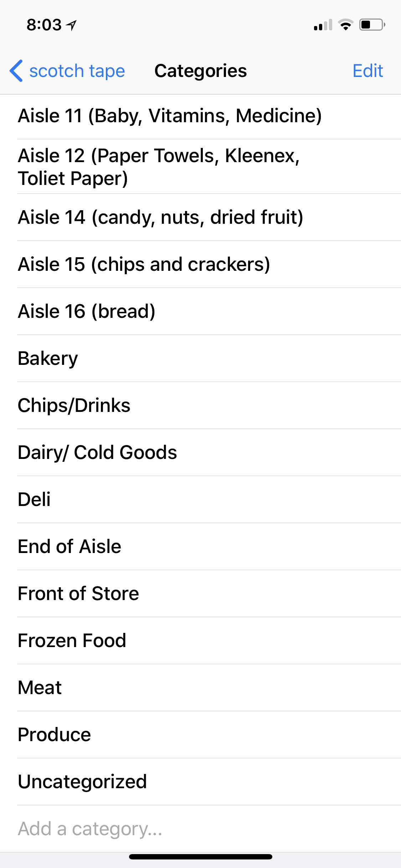
Task: Choose Aisle 12 Paper Towels category
Action: coord(159,167)
